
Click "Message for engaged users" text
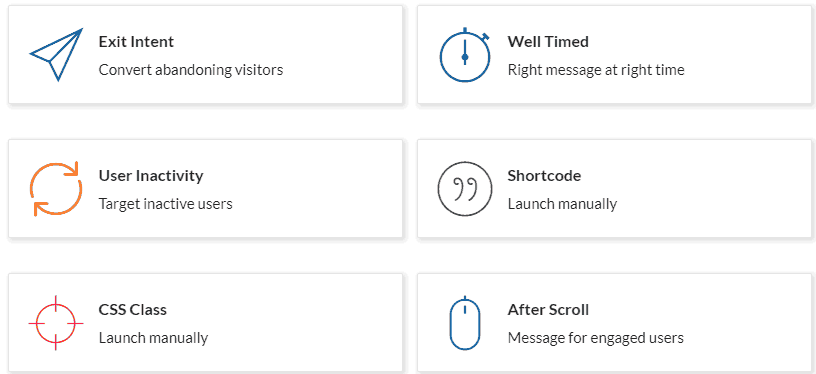tap(596, 338)
